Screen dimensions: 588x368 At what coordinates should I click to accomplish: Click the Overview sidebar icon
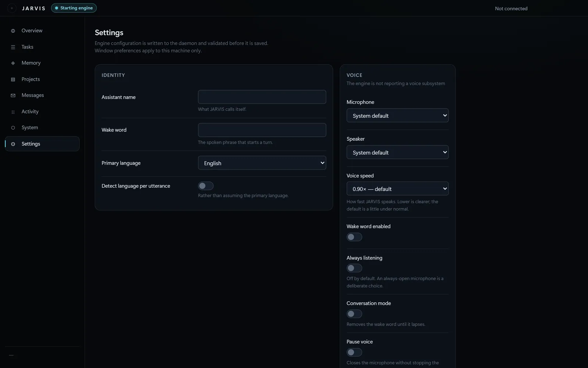(13, 31)
